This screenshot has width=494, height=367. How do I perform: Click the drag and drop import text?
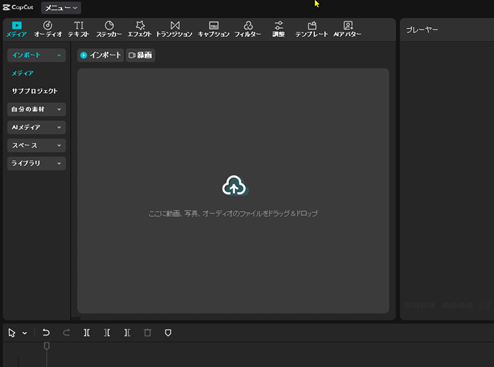tap(233, 213)
